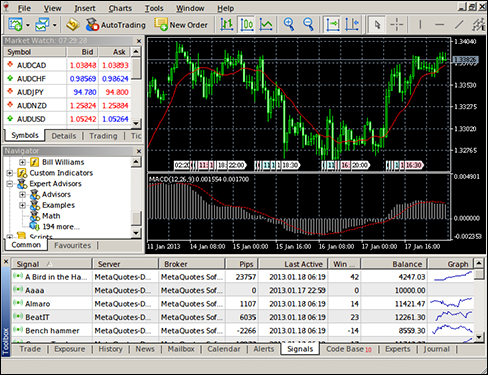488x375 pixels.
Task: Open the New Chart dropdown arrow
Action: pos(28,25)
